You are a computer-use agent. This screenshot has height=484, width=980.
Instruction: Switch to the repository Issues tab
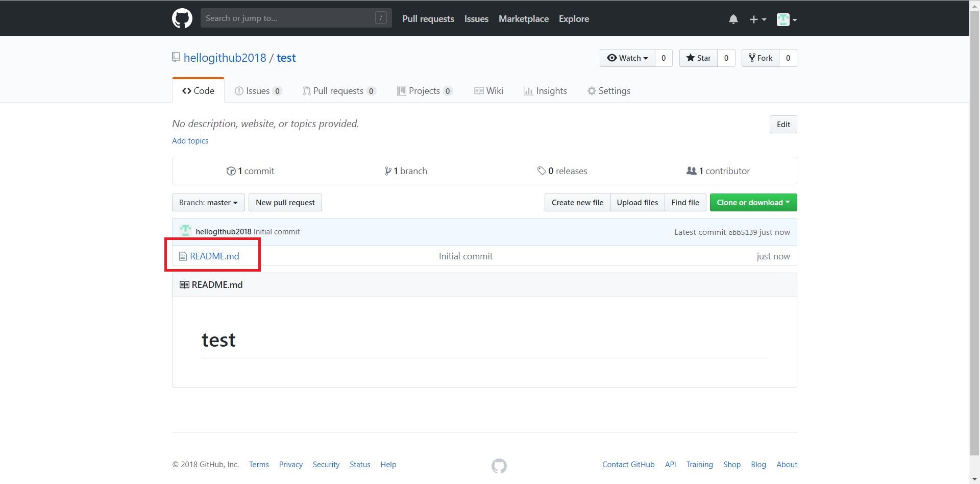tap(258, 91)
